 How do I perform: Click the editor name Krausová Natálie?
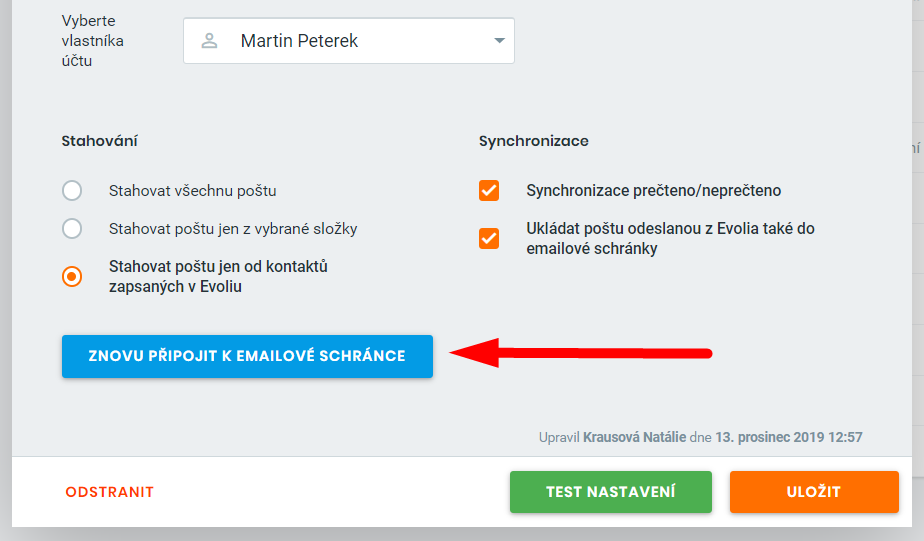tap(635, 437)
